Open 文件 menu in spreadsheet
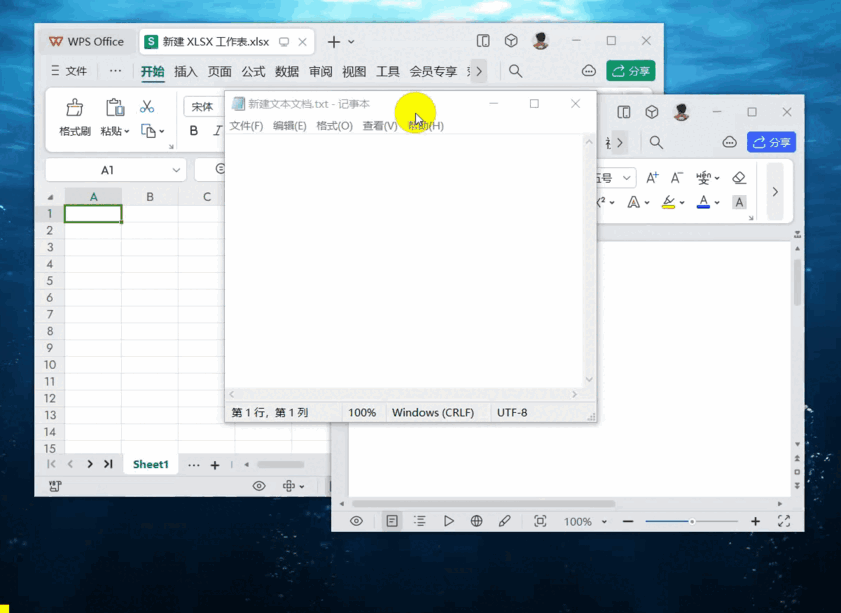The width and height of the screenshot is (841, 613). pyautogui.click(x=69, y=71)
